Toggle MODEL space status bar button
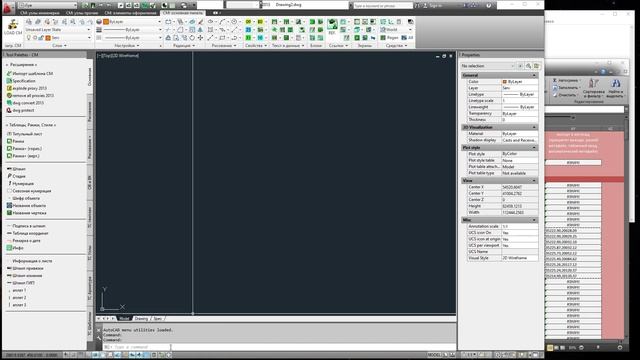Screen dimensions: 640x360 click(x=434, y=355)
